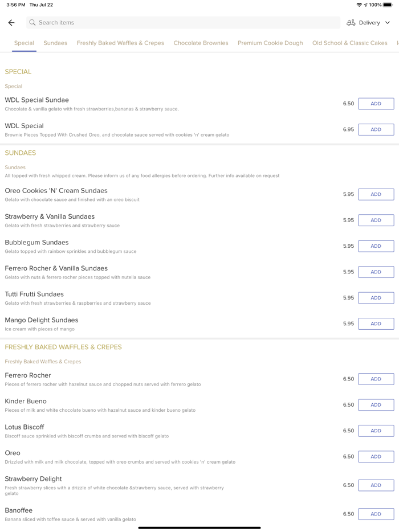Click the delivery courier icon next to Delivery
Image resolution: width=399 pixels, height=532 pixels.
point(352,22)
